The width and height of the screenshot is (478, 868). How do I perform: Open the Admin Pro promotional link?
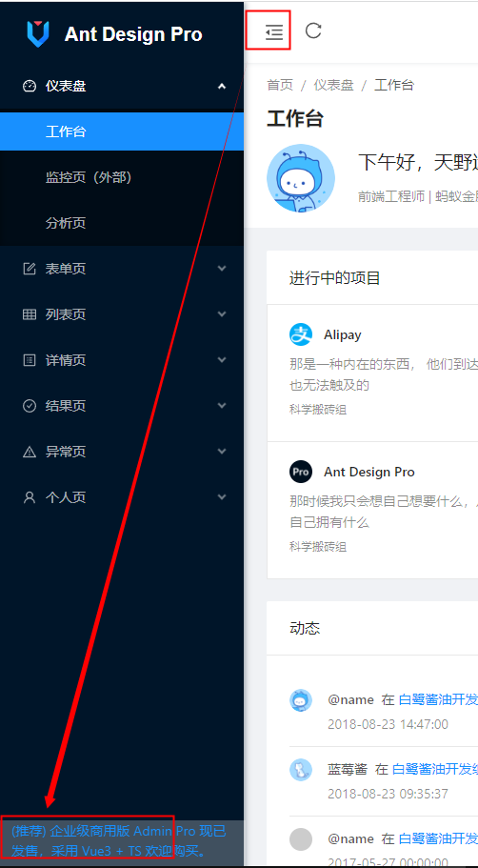[x=118, y=840]
